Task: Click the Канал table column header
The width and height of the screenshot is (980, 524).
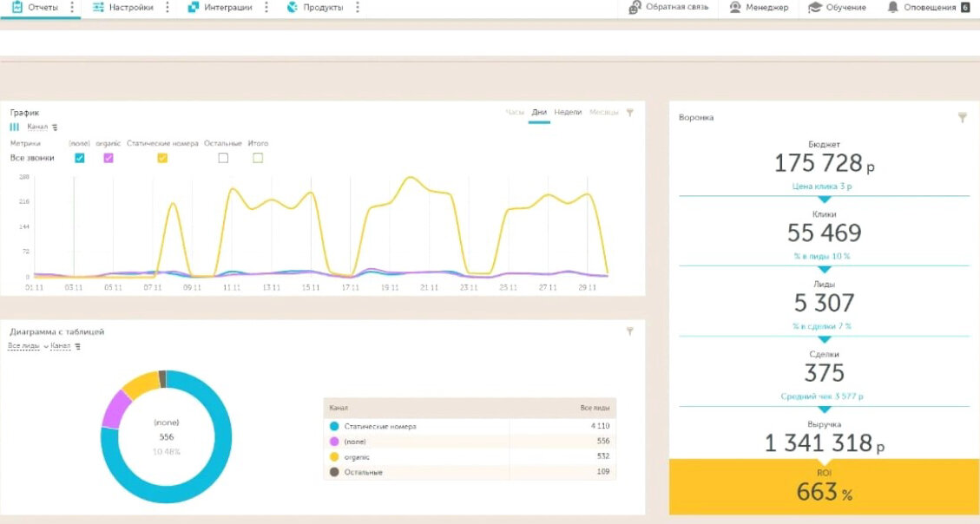Action: point(339,408)
